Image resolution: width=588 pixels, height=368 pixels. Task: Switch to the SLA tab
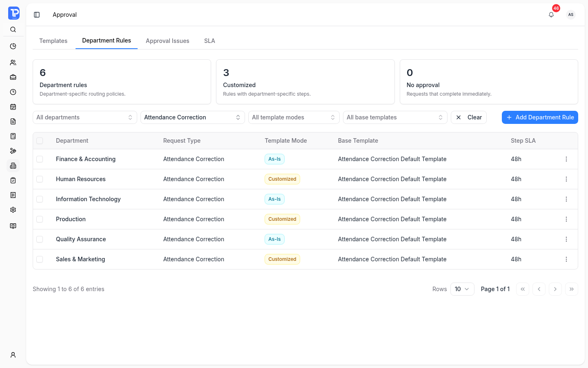[209, 41]
